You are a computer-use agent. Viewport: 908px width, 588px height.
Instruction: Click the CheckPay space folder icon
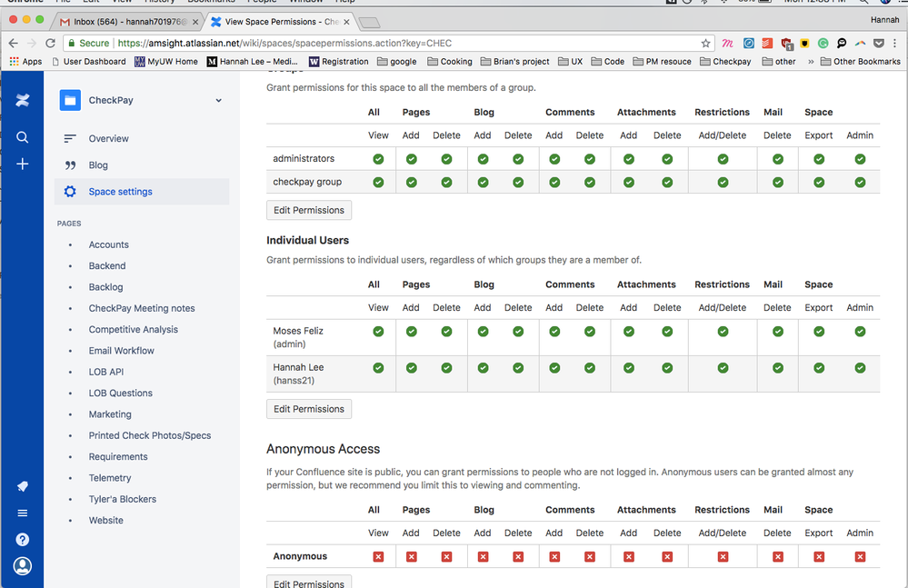pyautogui.click(x=70, y=100)
